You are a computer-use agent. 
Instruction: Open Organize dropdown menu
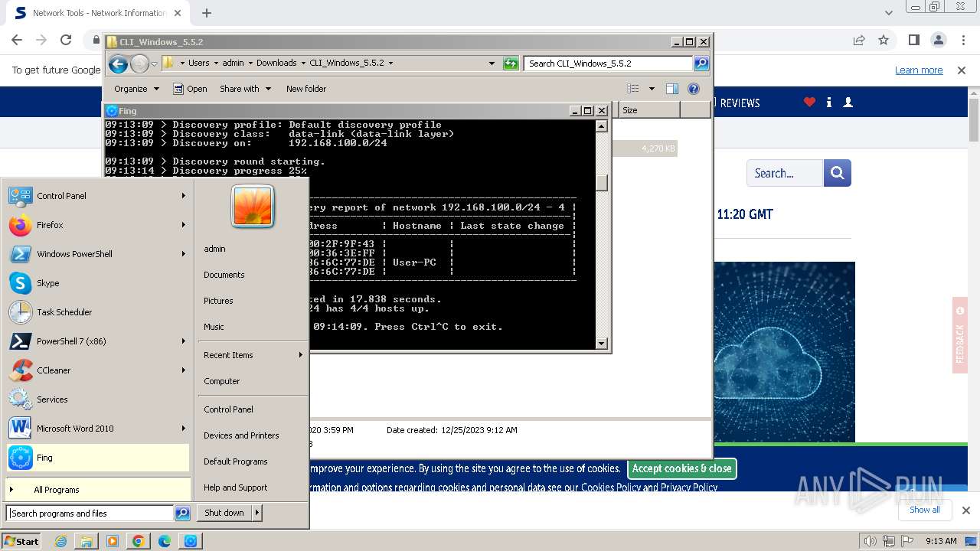(137, 89)
